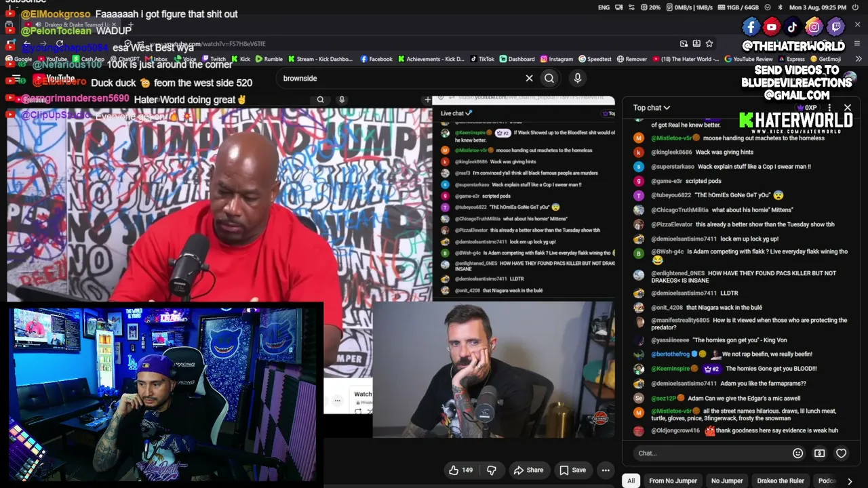Viewport: 868px width, 488px height.
Task: Open more actions menu beside Save
Action: [606, 470]
